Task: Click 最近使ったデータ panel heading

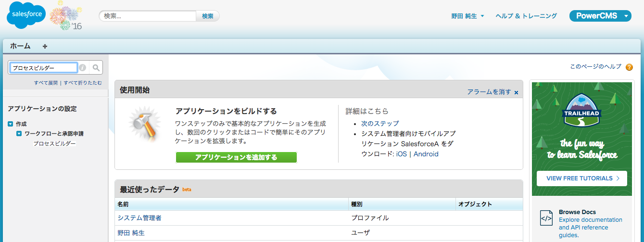Action: [150, 189]
